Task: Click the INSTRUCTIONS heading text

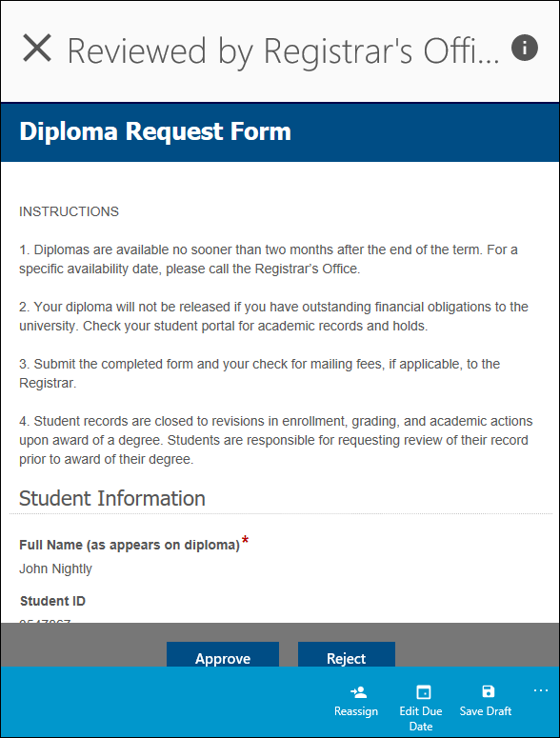Action: (70, 211)
